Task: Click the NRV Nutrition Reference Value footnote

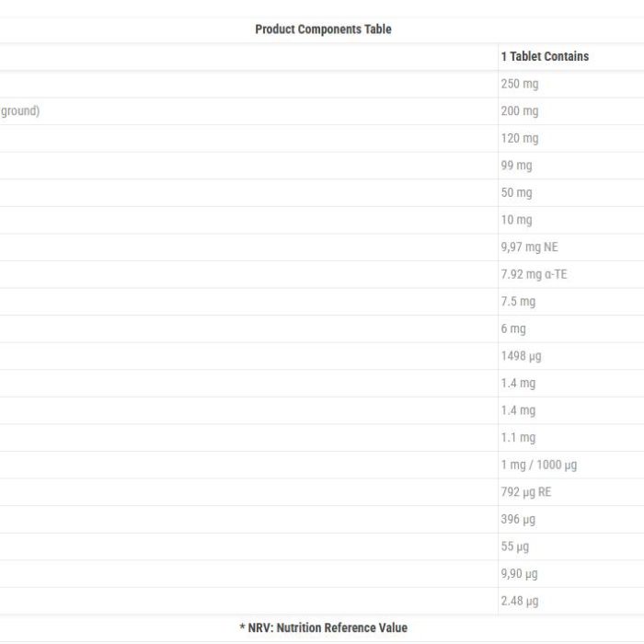Action: 324,628
